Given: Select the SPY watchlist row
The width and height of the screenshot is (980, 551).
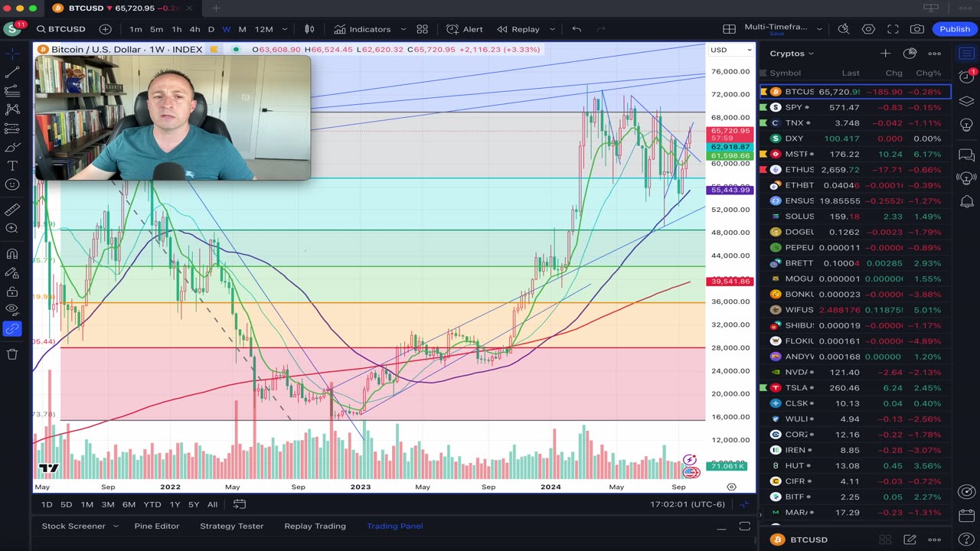Looking at the screenshot, I should pyautogui.click(x=855, y=108).
